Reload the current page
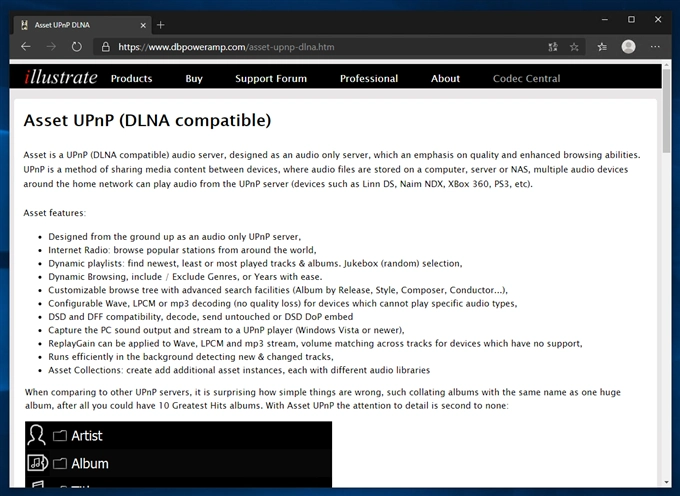The image size is (680, 496). point(77,47)
